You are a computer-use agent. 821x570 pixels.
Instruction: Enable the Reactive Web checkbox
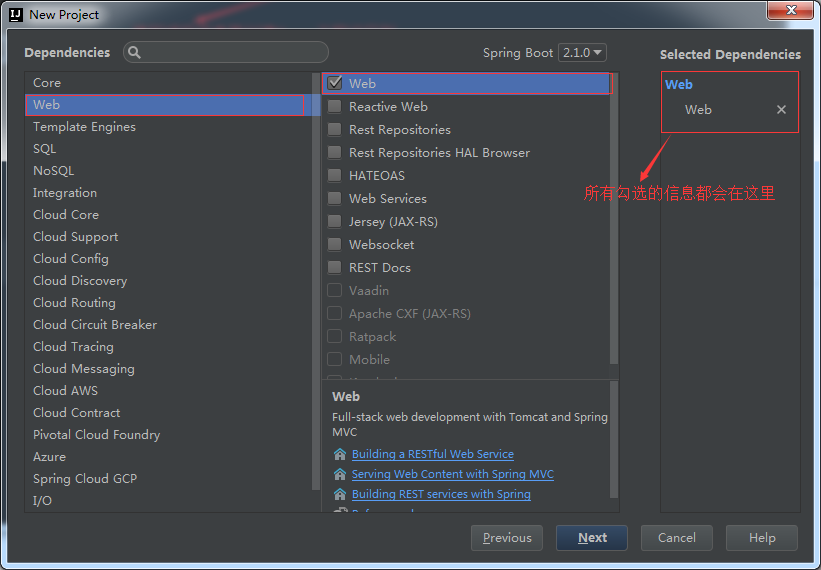click(335, 107)
